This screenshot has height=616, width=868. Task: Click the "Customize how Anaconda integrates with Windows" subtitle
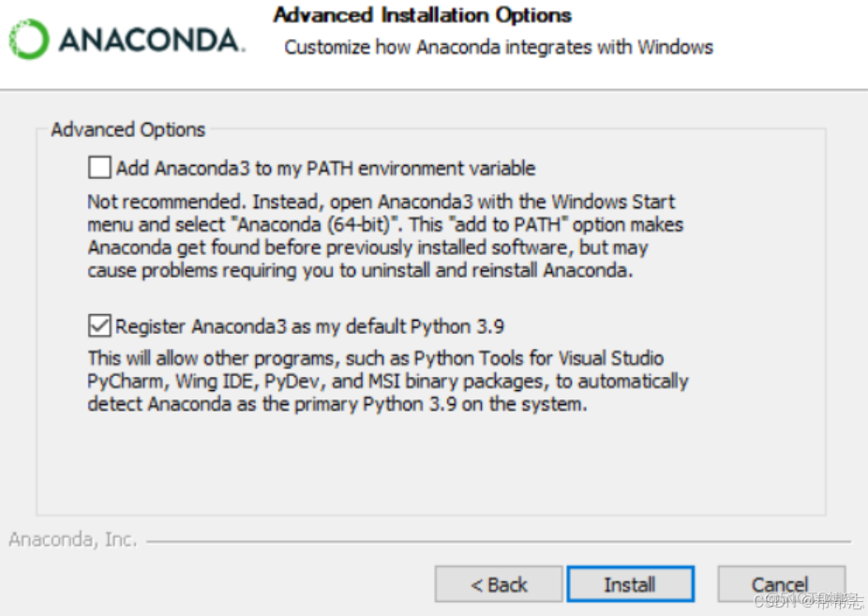click(x=499, y=47)
